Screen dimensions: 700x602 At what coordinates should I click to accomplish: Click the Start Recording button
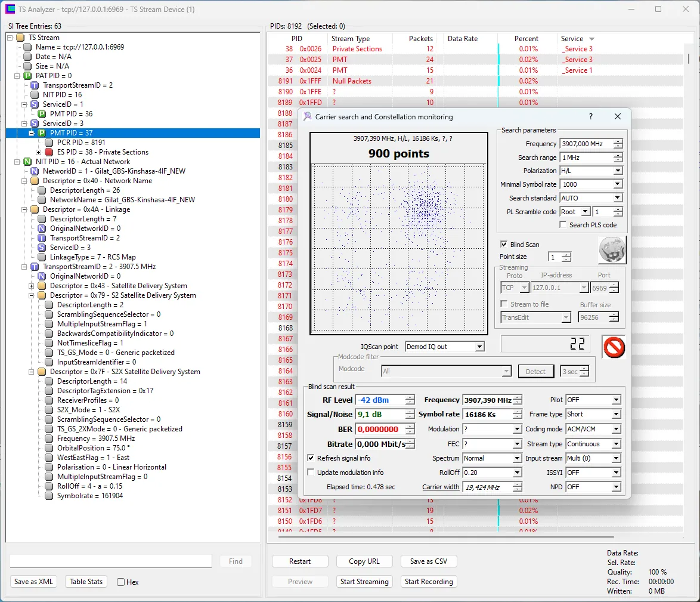(429, 582)
